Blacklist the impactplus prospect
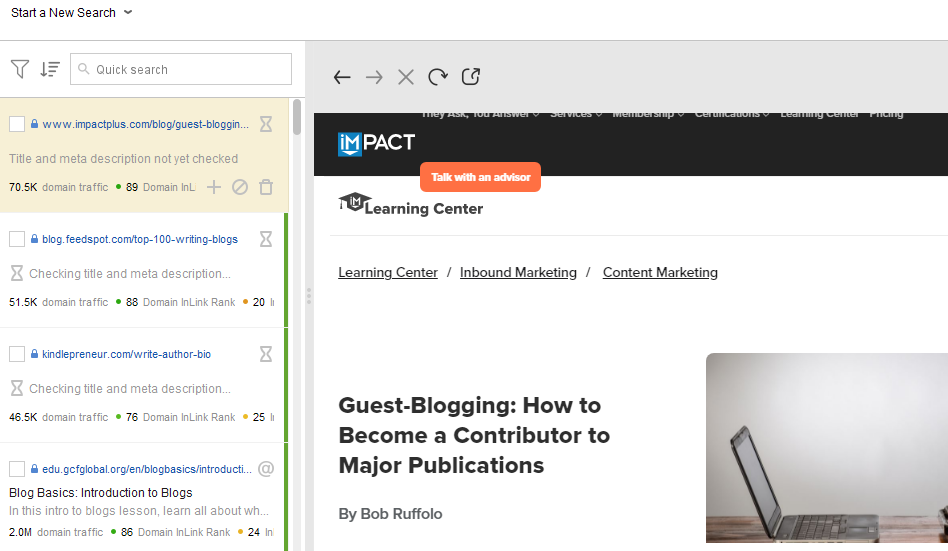Viewport: 948px width, 551px height. pos(240,187)
